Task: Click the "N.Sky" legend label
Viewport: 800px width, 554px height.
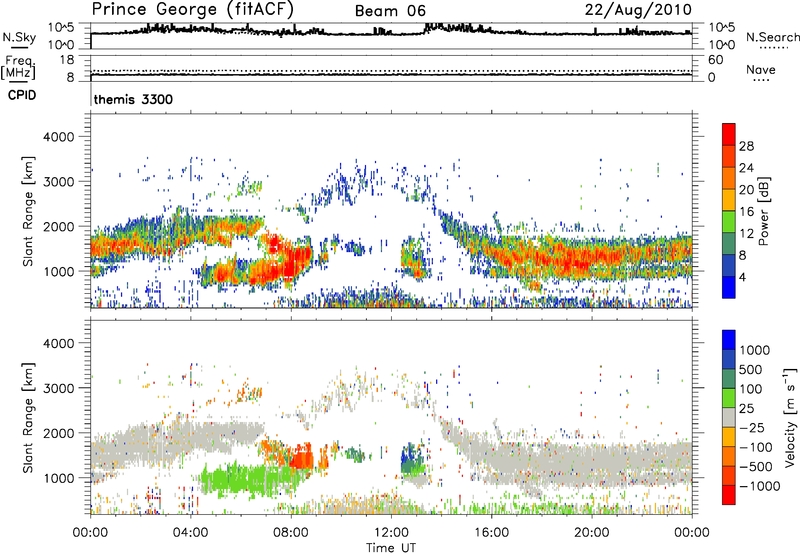Action: pyautogui.click(x=19, y=37)
